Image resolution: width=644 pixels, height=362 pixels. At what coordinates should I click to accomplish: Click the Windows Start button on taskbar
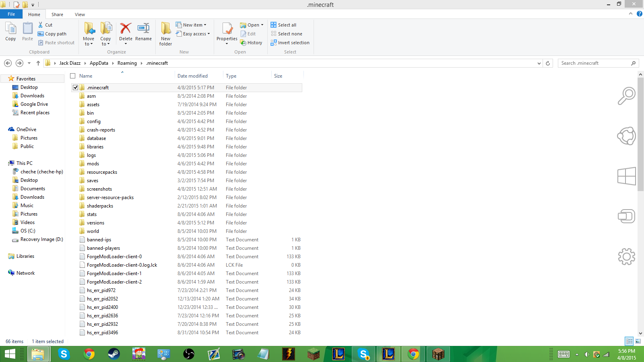point(10,354)
